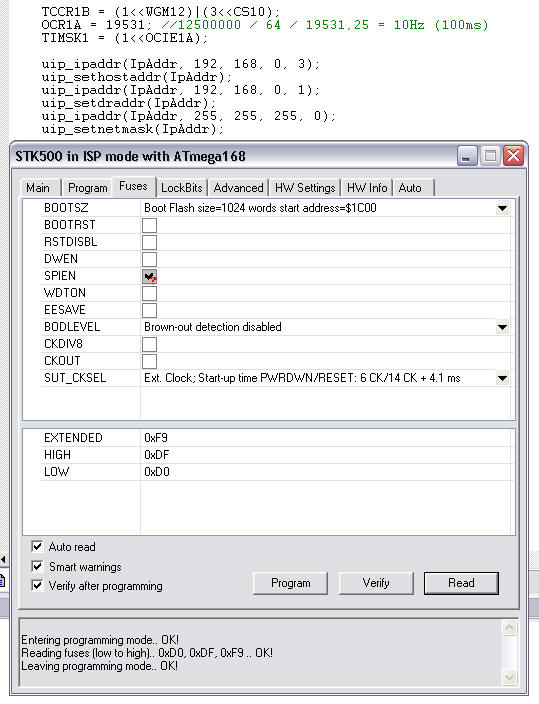
Task: Minimize the STK500 dialog window
Action: click(x=467, y=156)
